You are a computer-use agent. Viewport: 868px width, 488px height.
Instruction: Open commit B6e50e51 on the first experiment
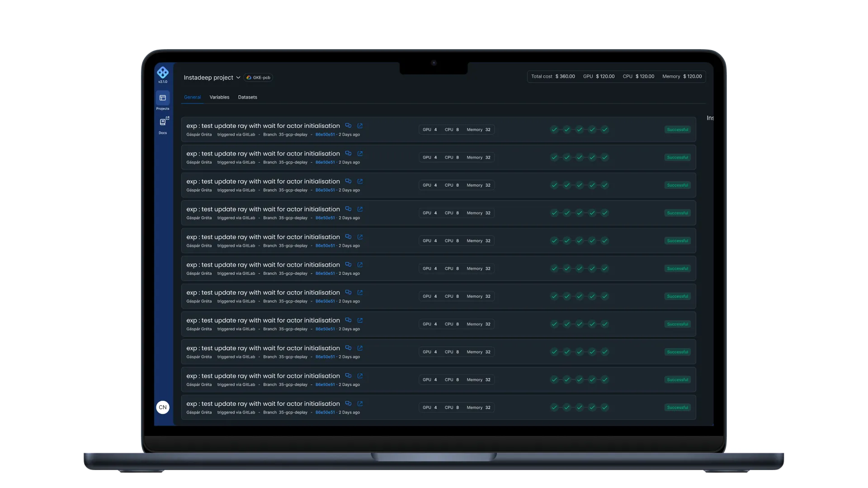click(325, 135)
